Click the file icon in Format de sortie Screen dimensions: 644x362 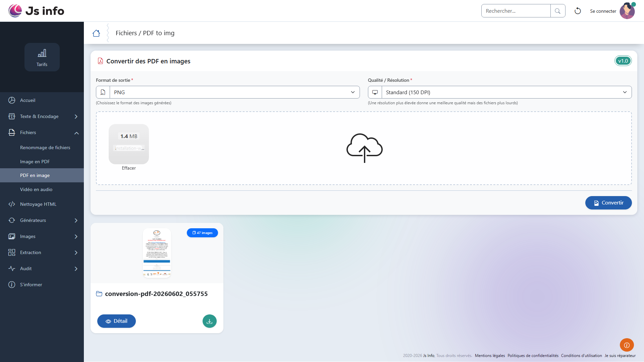coord(103,92)
